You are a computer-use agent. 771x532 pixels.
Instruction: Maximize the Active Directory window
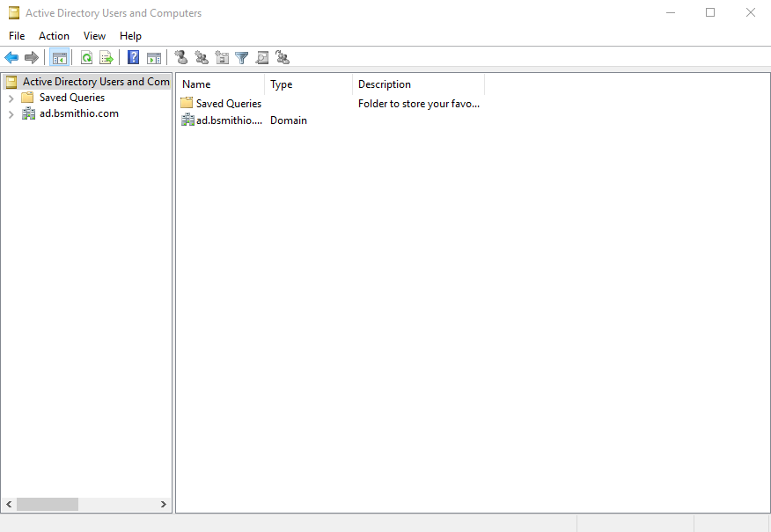click(710, 13)
